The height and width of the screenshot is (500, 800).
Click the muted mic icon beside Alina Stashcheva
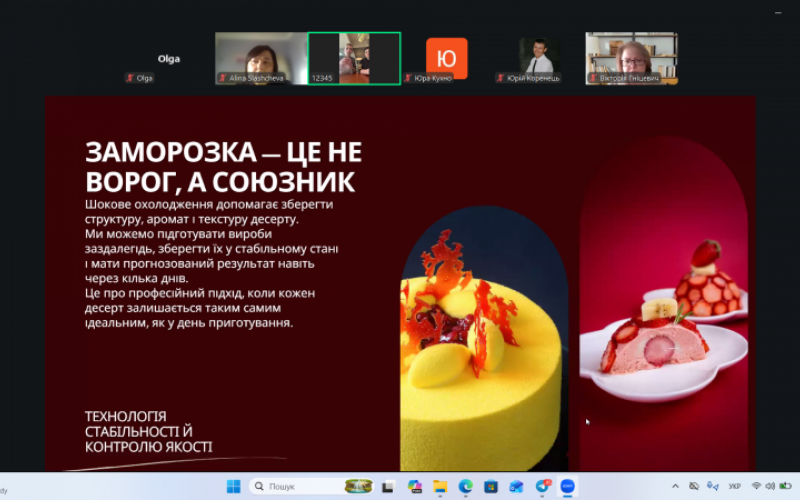coord(223,78)
